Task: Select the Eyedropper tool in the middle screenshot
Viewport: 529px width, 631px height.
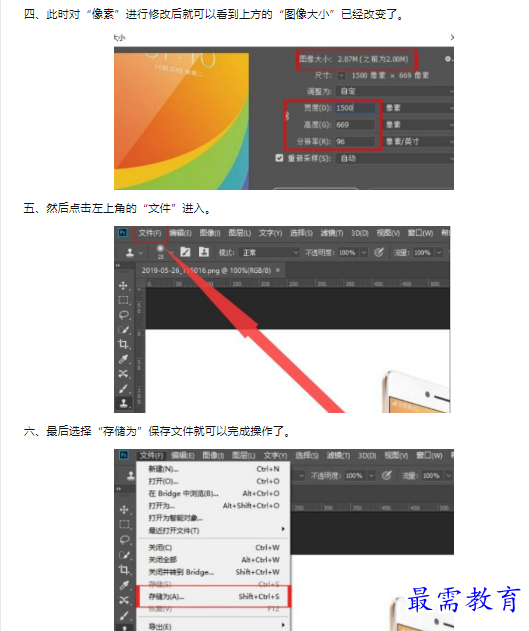Action: tap(123, 359)
